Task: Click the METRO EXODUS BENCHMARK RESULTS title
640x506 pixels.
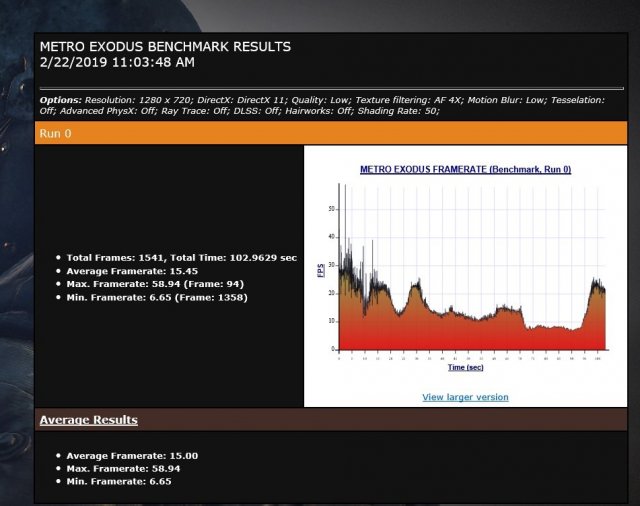Action: (x=165, y=47)
